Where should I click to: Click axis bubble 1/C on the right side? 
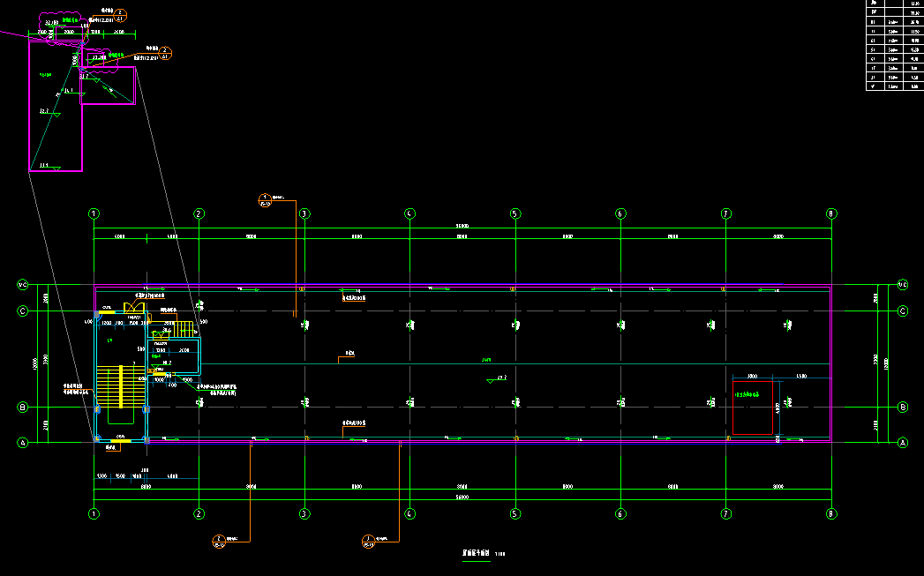pyautogui.click(x=903, y=285)
